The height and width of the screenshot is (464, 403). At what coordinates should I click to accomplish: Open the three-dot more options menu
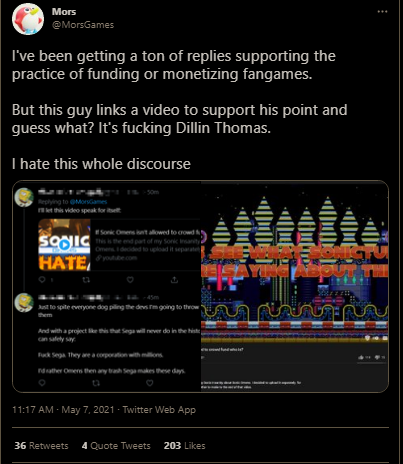[x=382, y=12]
